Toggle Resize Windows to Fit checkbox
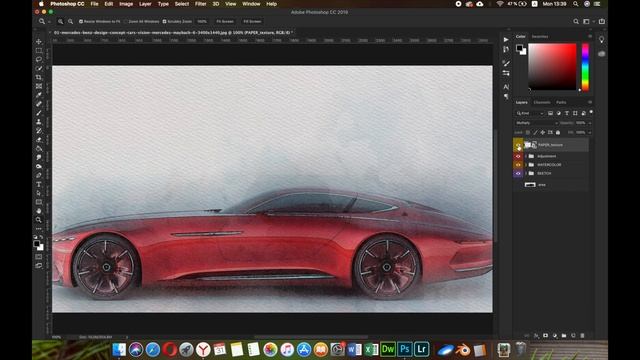This screenshot has height=360, width=640. coord(81,21)
